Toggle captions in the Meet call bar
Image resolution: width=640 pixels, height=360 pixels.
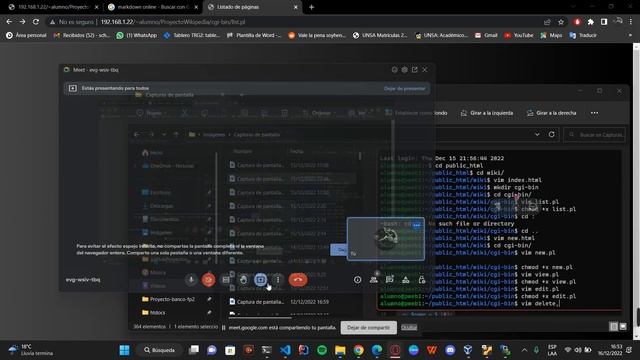pos(226,280)
